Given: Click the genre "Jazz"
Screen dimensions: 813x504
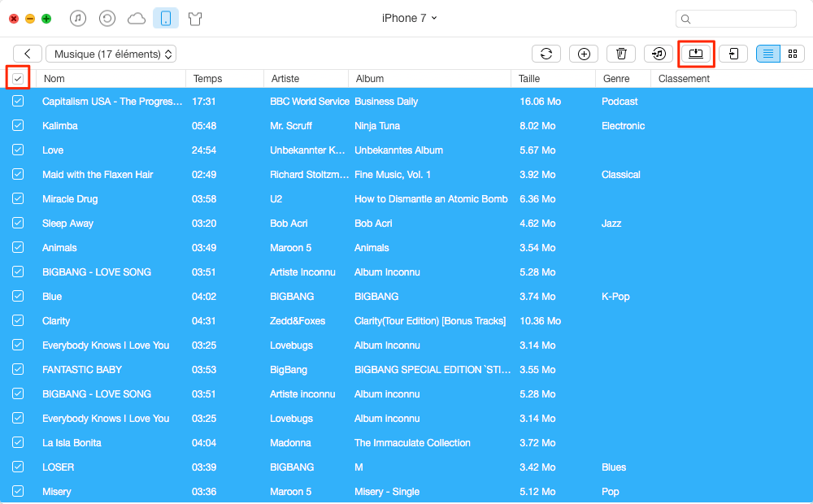Looking at the screenshot, I should [611, 224].
